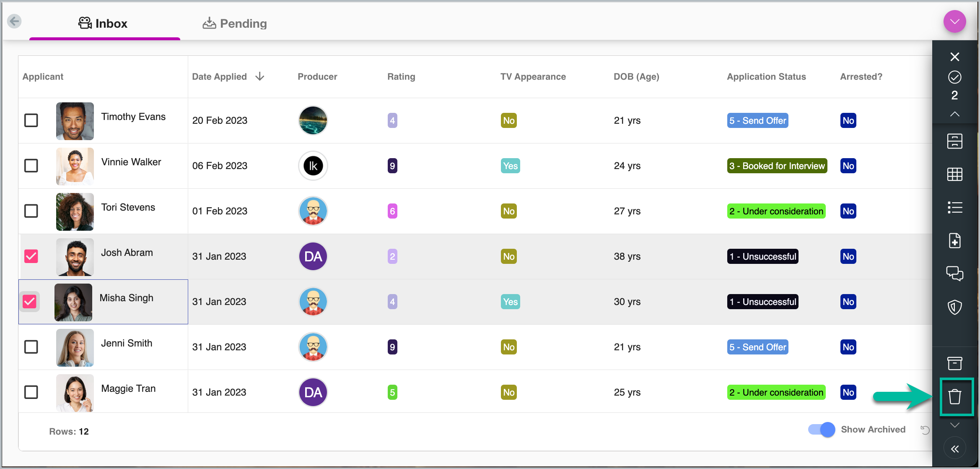This screenshot has width=980, height=469.
Task: Click the trash delete icon in sidebar
Action: [954, 396]
